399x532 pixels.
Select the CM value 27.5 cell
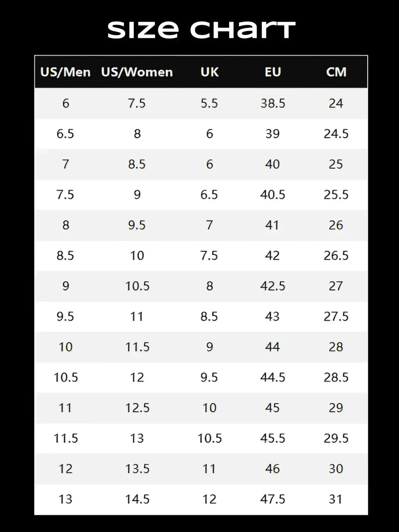tap(336, 316)
